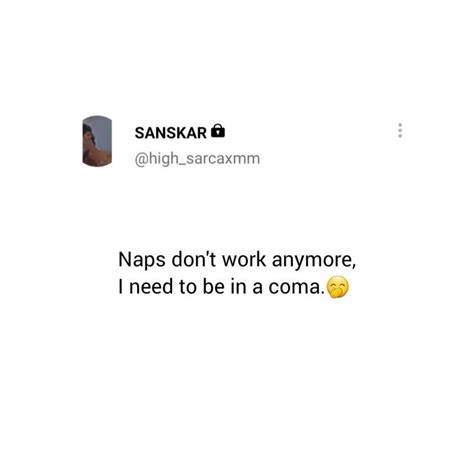
Task: Click the word "don't" in the tweet
Action: pyautogui.click(x=194, y=260)
